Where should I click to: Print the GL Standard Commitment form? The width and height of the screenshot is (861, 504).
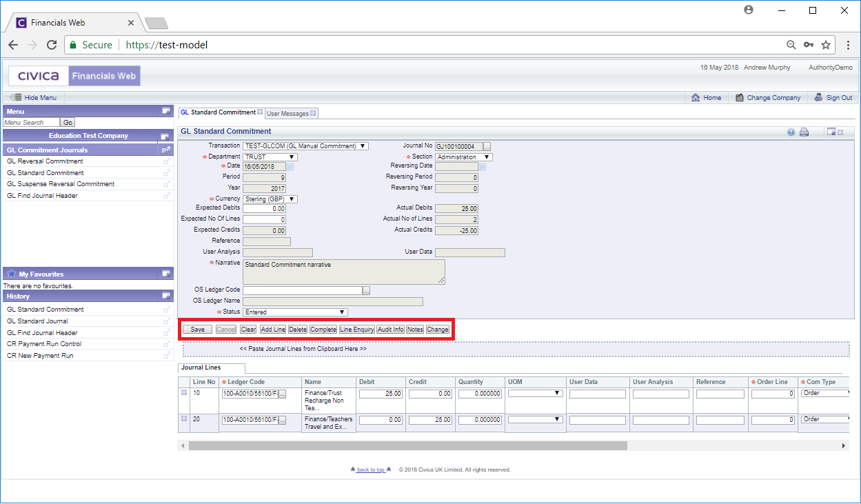804,132
